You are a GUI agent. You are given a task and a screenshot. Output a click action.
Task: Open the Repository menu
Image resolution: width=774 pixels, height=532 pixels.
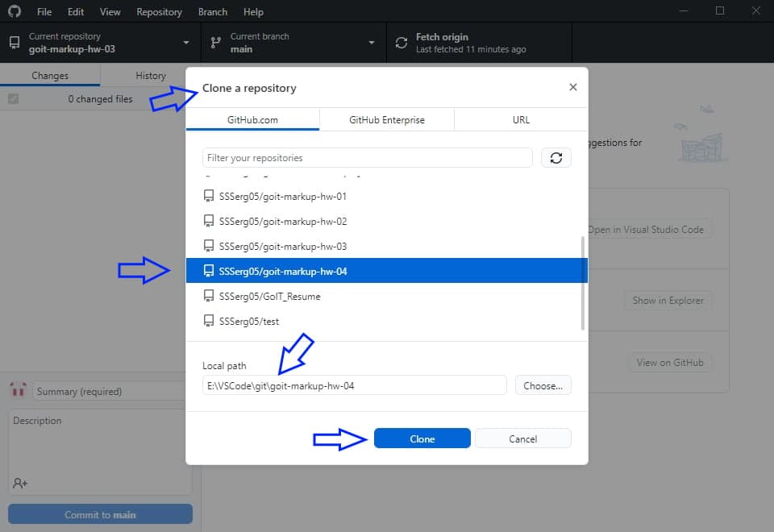[x=159, y=11]
